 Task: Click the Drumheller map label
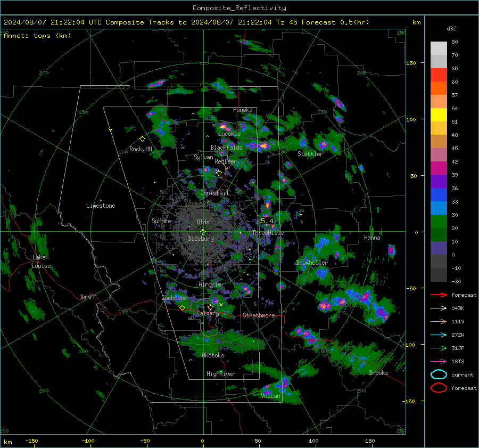[312, 263]
